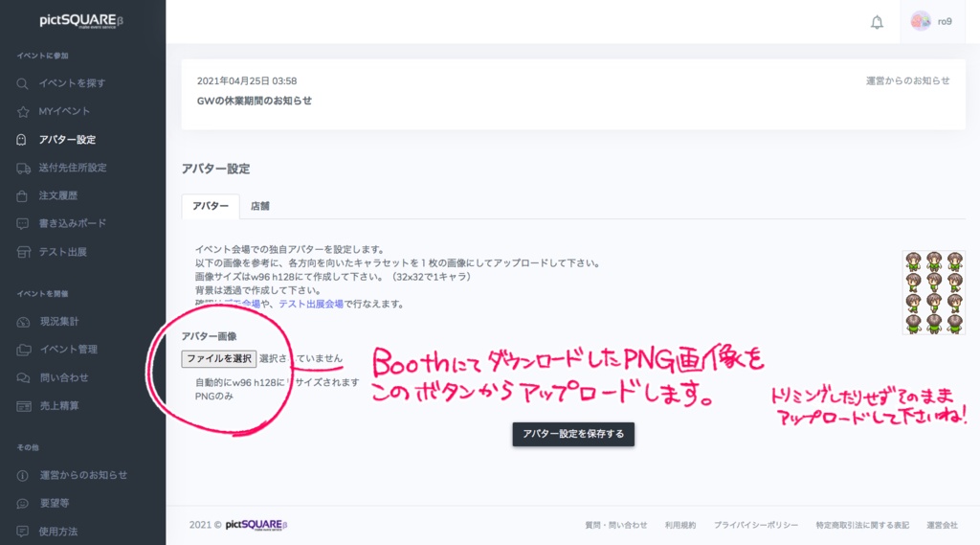
Task: Click the speech bubbles icon beside 問い合わせ
Action: (23, 378)
